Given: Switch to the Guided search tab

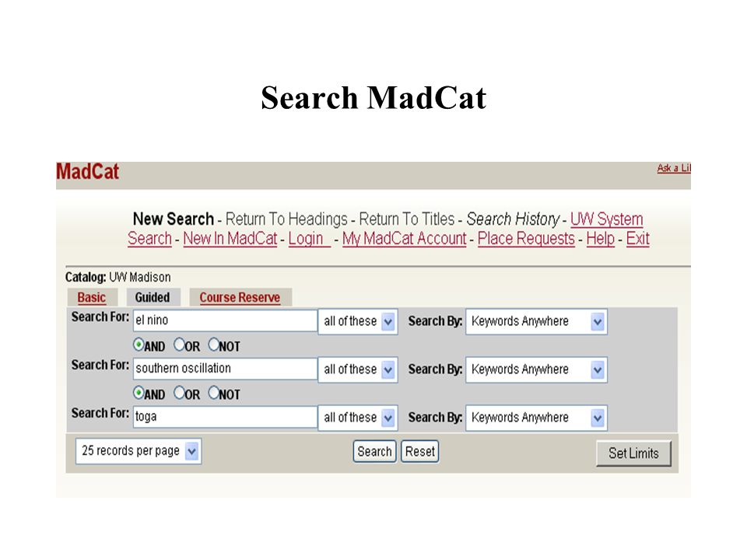Looking at the screenshot, I should [x=153, y=298].
